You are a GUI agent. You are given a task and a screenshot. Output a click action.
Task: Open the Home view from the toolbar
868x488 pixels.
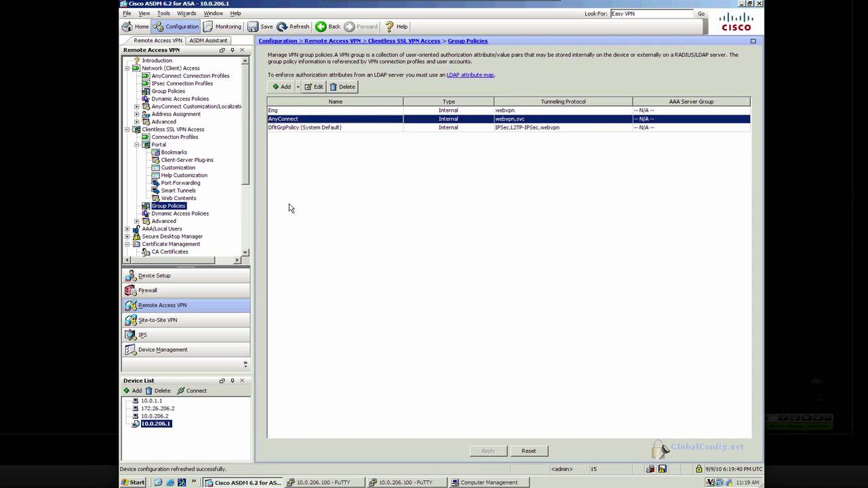(136, 26)
